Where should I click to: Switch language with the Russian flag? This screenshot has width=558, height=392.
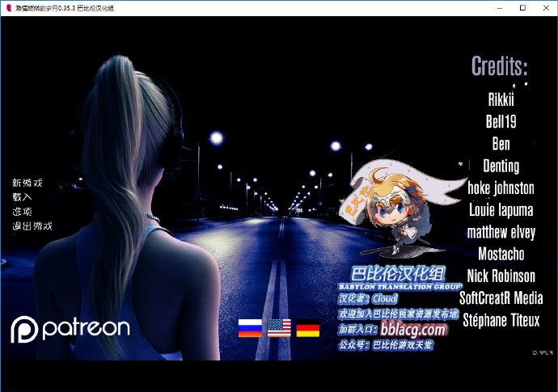point(250,328)
